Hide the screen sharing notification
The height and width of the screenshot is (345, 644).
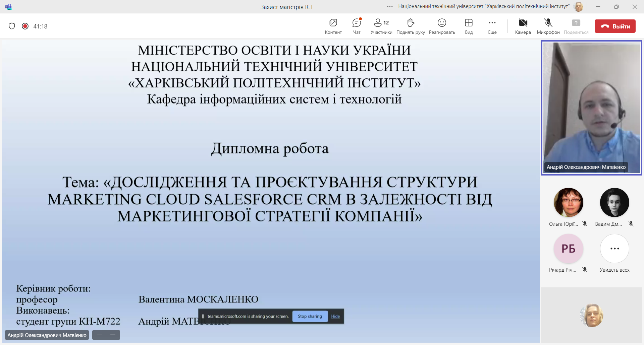(335, 316)
